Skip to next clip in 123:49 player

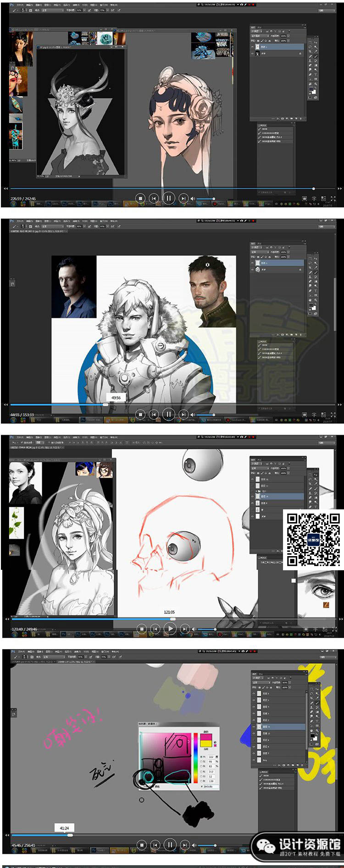point(185,629)
